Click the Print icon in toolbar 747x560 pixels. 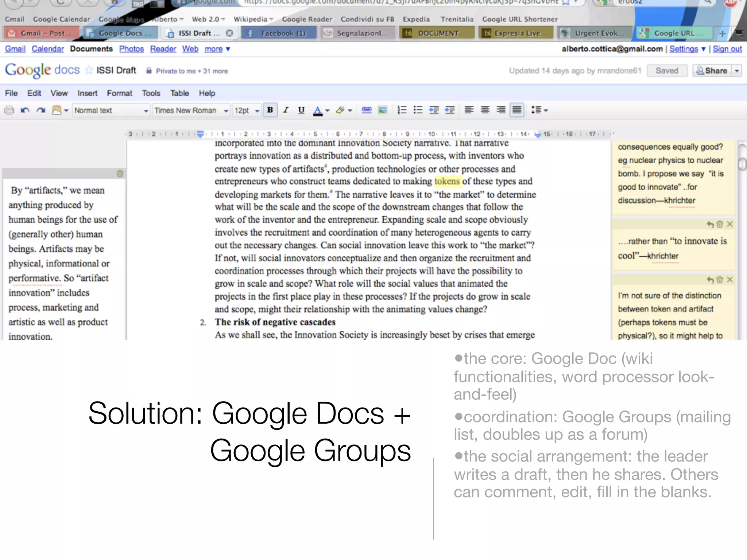pos(9,110)
